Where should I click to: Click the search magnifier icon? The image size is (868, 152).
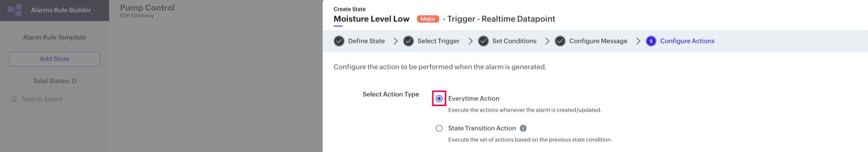[14, 99]
